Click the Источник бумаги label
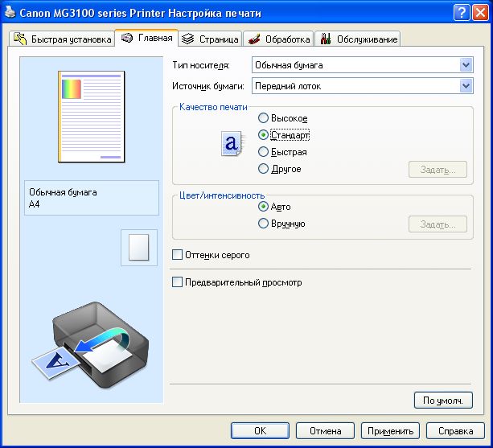The image size is (493, 448). pyautogui.click(x=208, y=86)
